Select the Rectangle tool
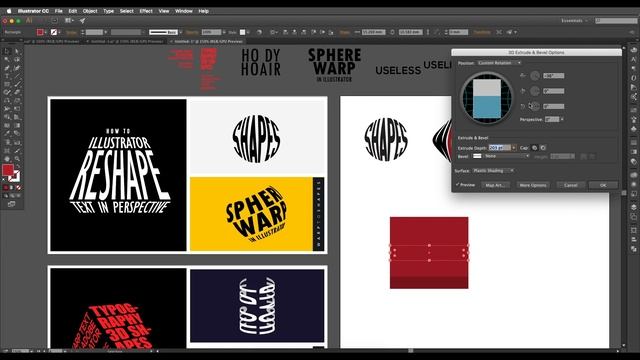 [x=7, y=84]
